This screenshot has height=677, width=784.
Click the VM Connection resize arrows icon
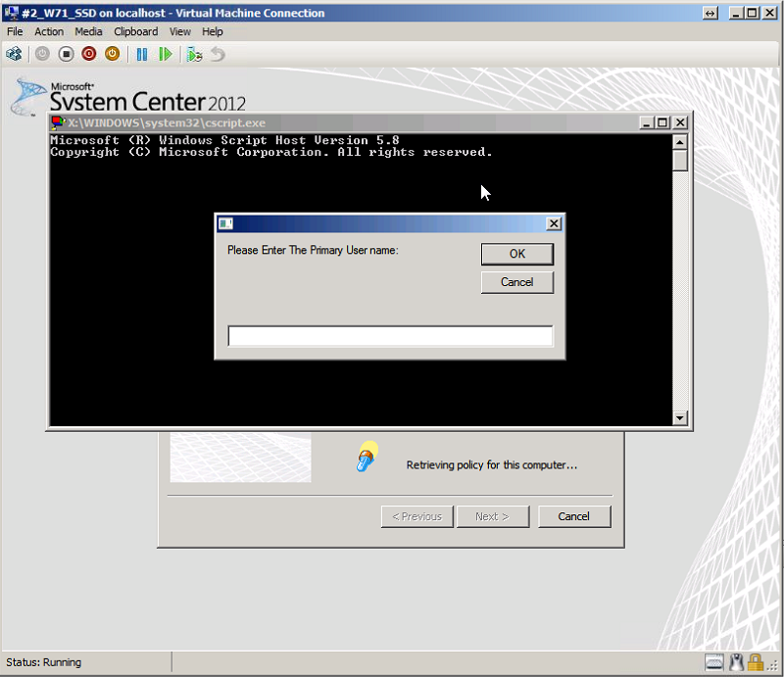(710, 13)
